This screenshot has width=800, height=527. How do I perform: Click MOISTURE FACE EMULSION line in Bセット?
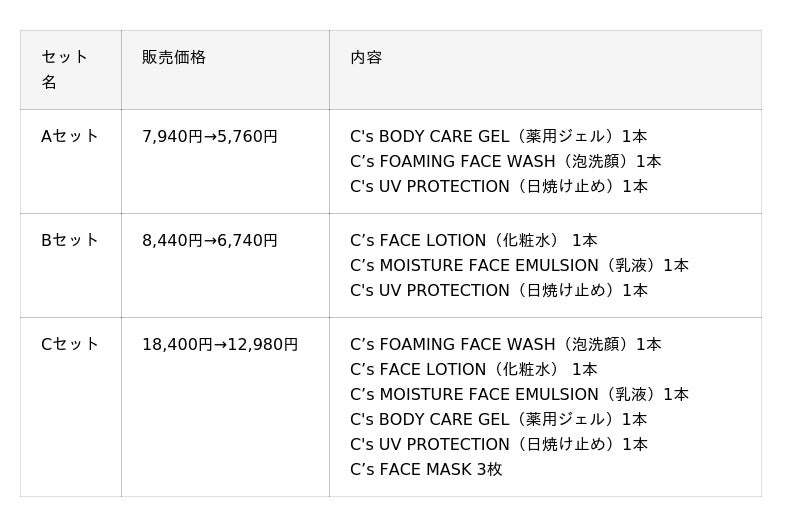point(519,265)
